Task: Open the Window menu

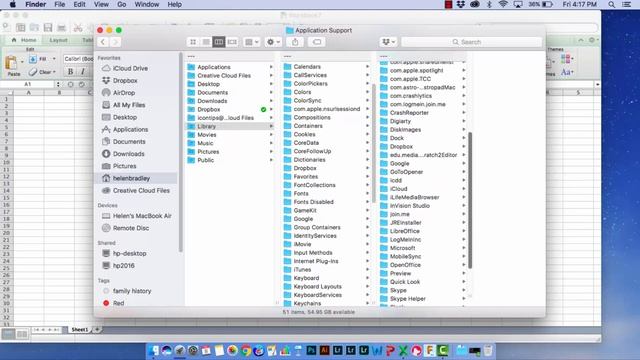Action: 147,4
